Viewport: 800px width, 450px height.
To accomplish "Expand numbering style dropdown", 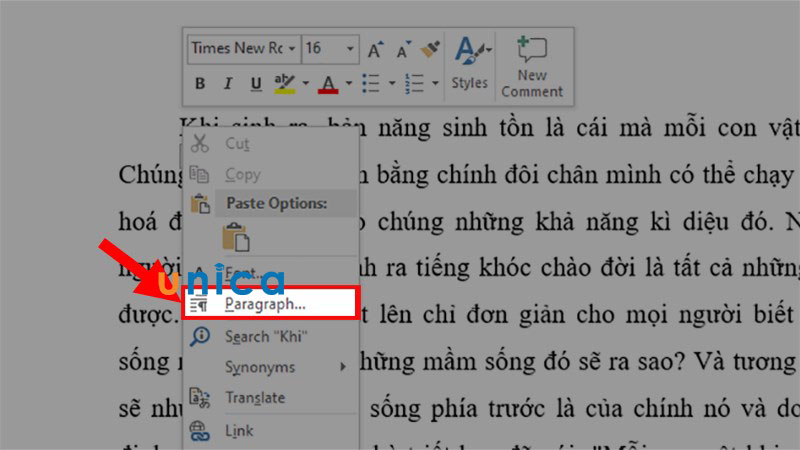I will (x=435, y=83).
